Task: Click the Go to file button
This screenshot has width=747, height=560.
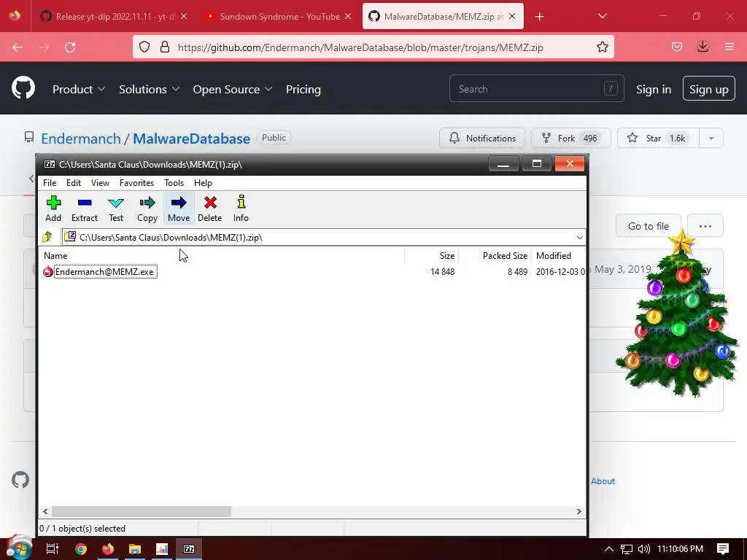Action: [x=649, y=226]
